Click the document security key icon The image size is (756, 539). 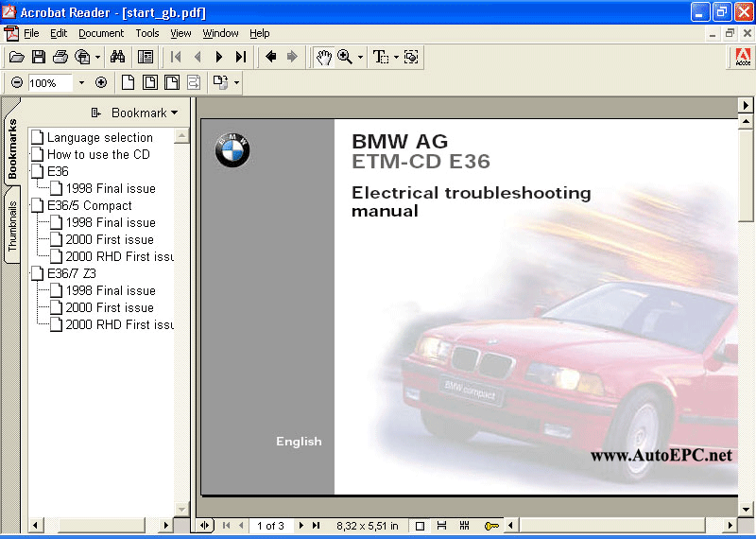(491, 526)
